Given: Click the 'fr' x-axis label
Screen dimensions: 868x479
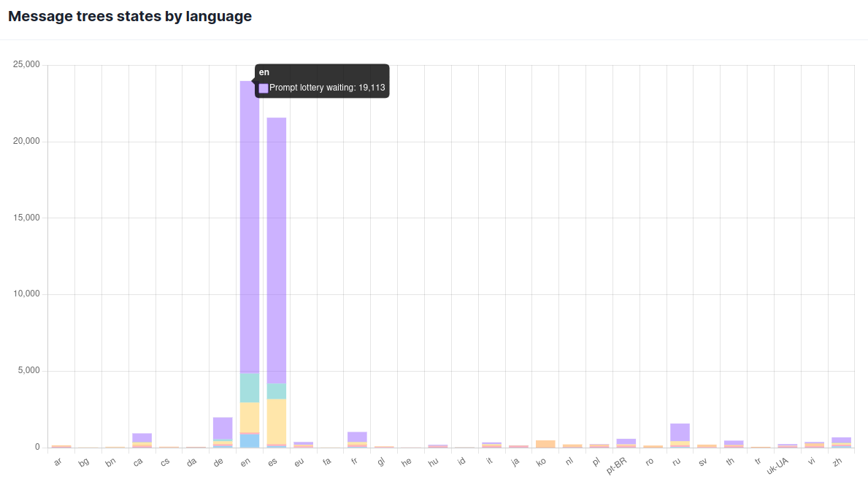Looking at the screenshot, I should coord(354,461).
